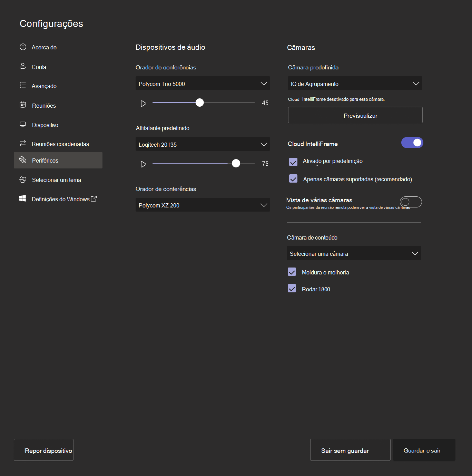Click the Periféricos icon in the sidebar
Viewport: 472px width, 476px height.
coord(23,160)
